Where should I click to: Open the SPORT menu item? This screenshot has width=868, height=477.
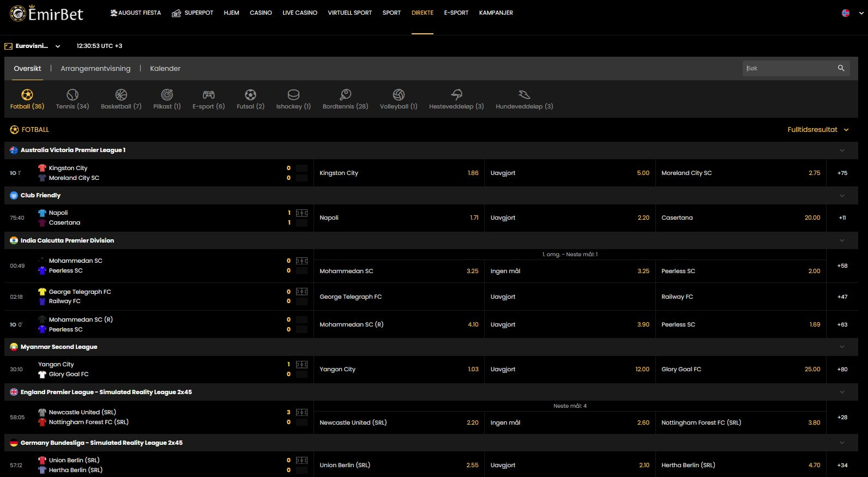click(x=391, y=13)
